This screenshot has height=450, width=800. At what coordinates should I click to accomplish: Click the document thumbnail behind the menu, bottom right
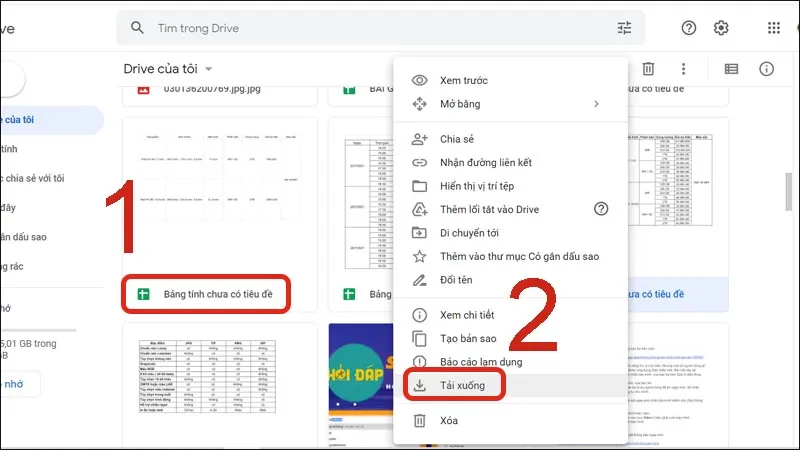tap(678, 386)
